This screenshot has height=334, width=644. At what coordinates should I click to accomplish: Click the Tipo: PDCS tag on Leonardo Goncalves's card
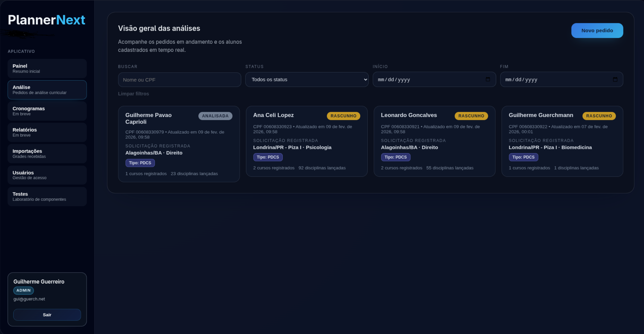(396, 157)
